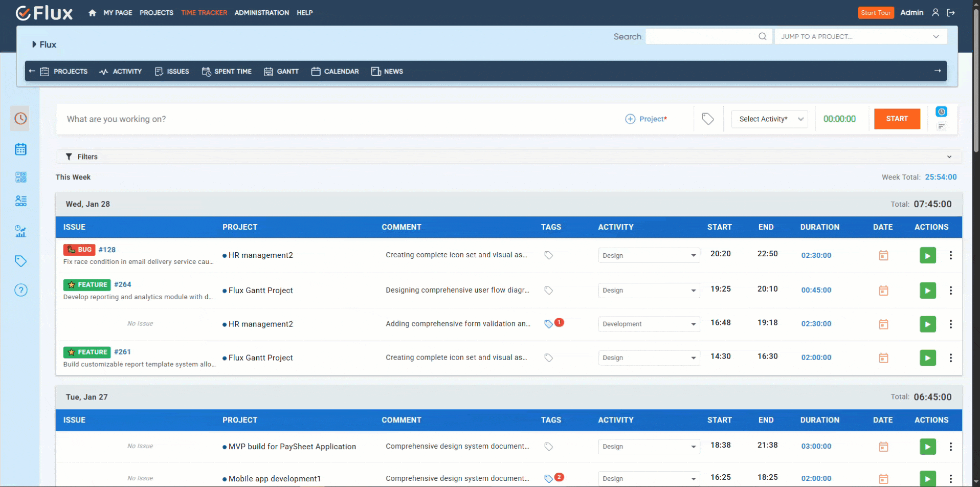Click the date calendar icon for issue #128

(x=883, y=255)
